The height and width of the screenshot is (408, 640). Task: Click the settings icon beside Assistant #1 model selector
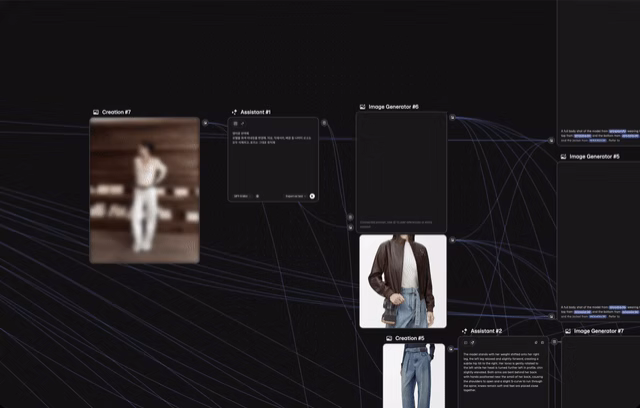257,196
